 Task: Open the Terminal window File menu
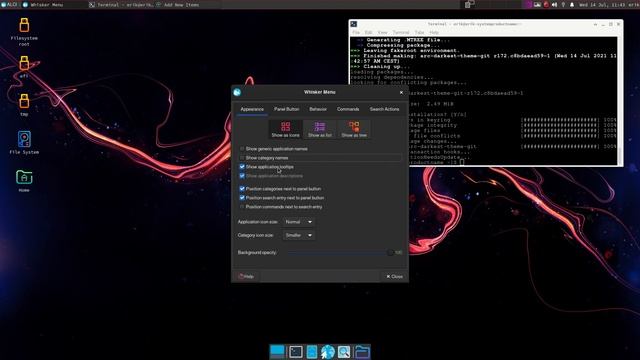click(356, 32)
